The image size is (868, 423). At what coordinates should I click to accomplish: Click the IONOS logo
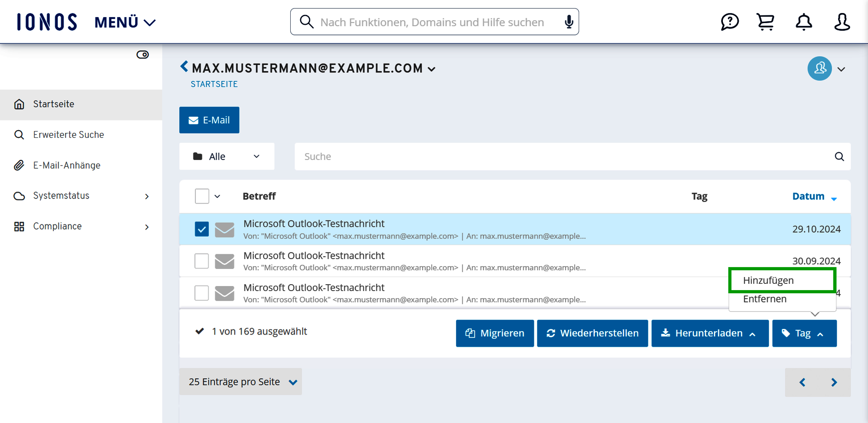click(47, 22)
